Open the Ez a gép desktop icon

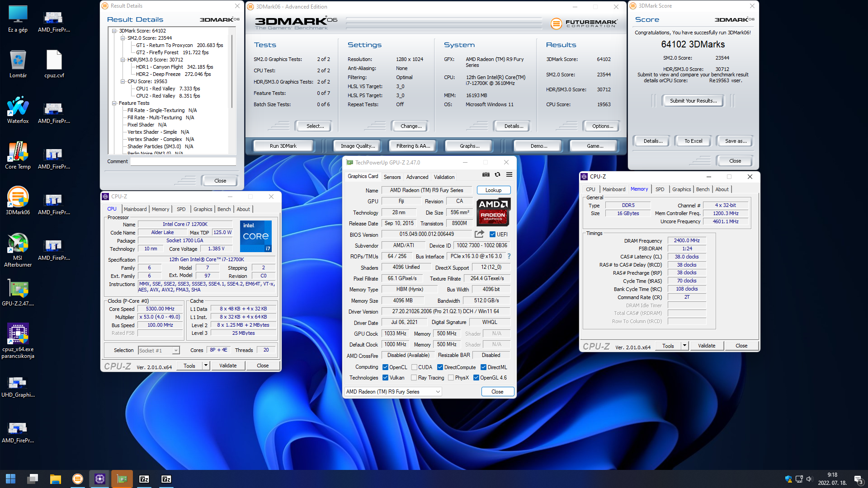[x=18, y=19]
